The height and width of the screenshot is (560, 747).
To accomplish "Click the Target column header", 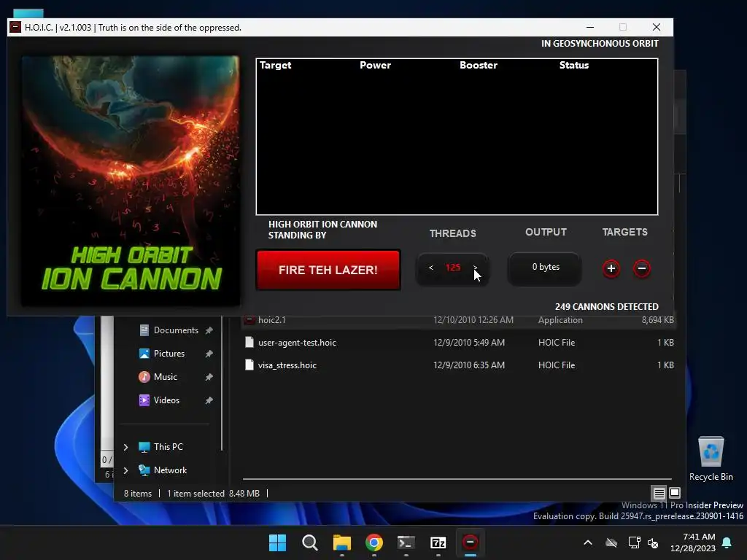I will [275, 65].
